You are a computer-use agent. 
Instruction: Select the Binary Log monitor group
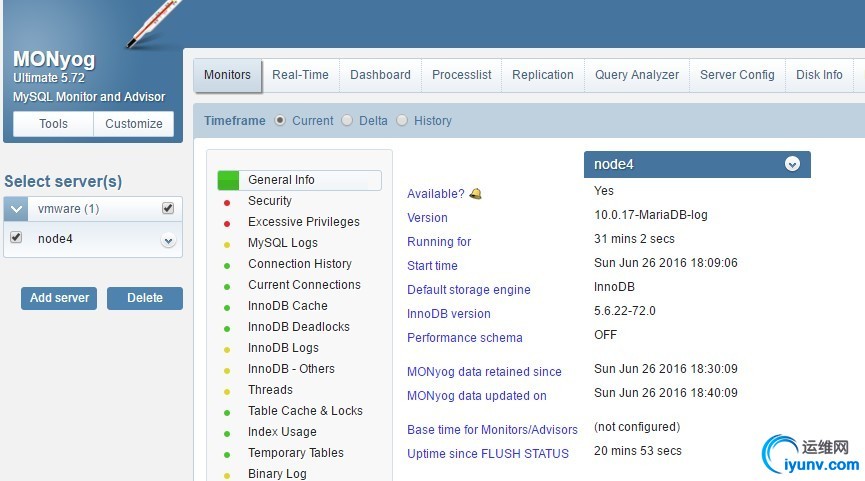pos(277,473)
